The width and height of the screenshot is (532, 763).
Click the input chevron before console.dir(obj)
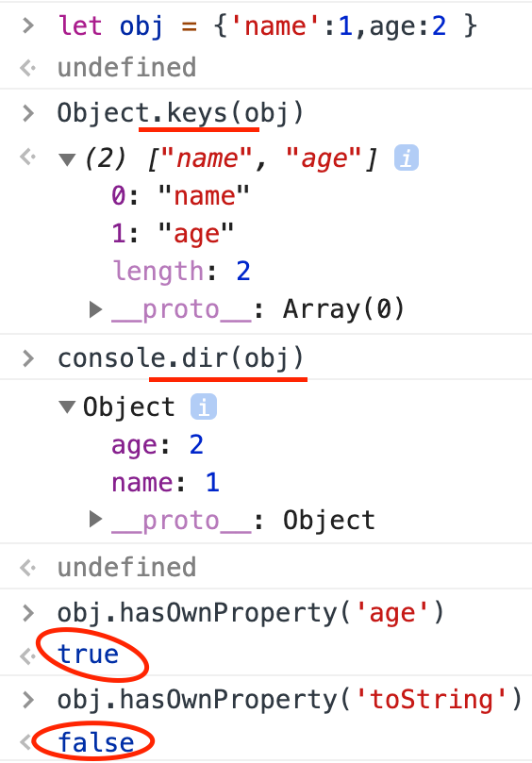(28, 358)
